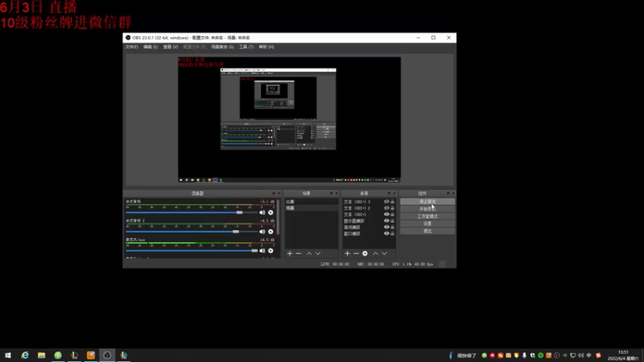Add a new source with plus icon
The width and height of the screenshot is (644, 362).
coord(347,253)
